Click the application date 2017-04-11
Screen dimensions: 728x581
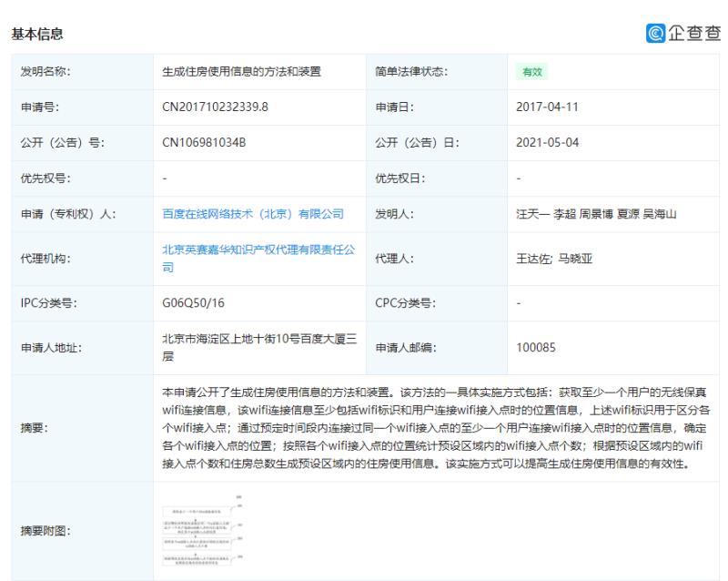548,107
